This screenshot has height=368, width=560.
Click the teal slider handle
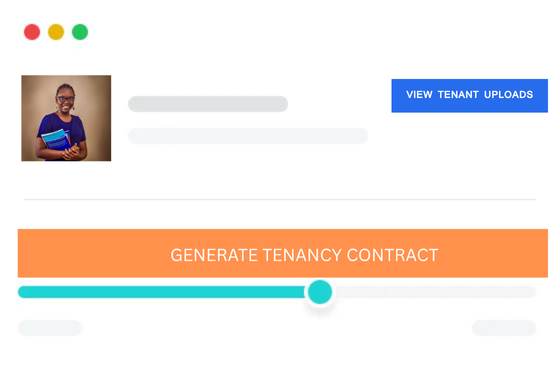pyautogui.click(x=320, y=292)
